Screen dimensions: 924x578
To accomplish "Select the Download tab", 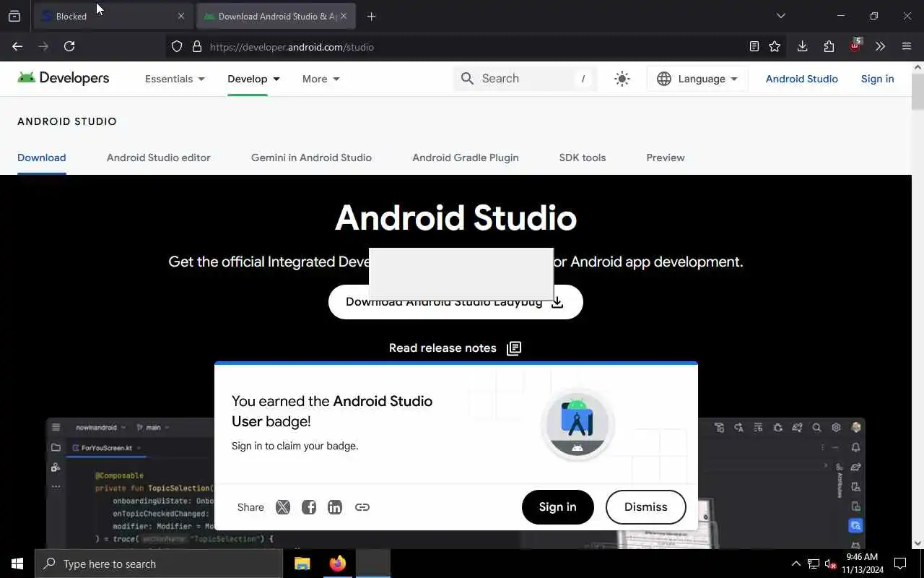I will (42, 158).
